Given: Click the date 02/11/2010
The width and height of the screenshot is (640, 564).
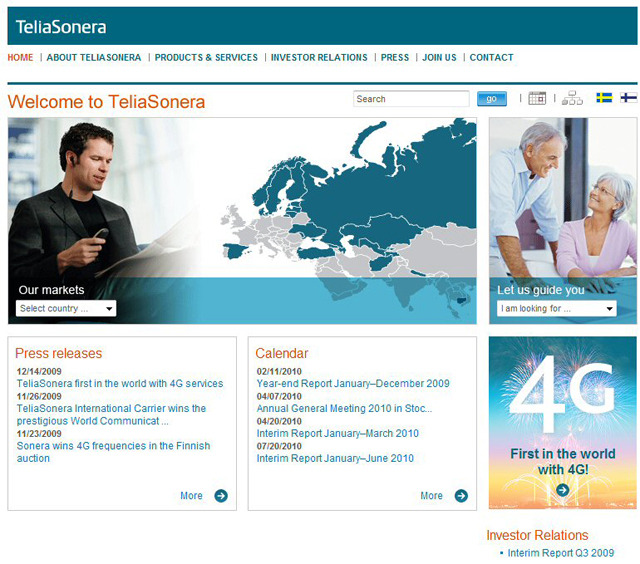Looking at the screenshot, I should tap(279, 371).
